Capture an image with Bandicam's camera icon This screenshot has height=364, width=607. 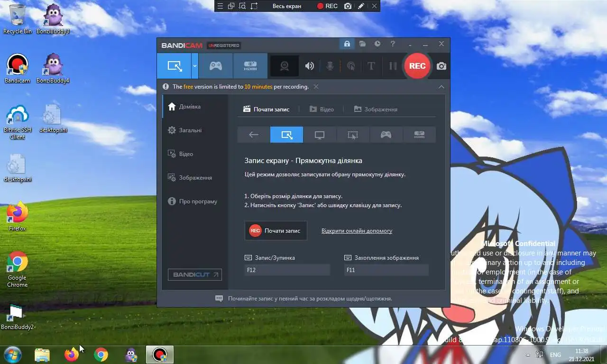441,66
